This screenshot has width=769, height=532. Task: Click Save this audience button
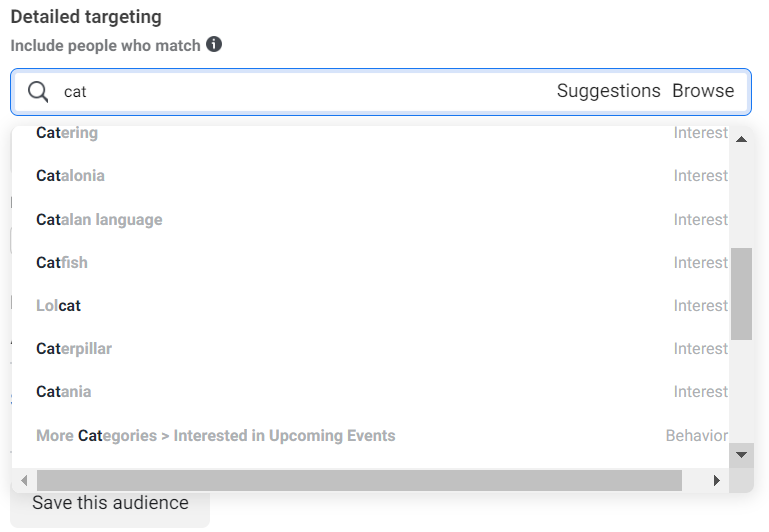[x=110, y=503]
